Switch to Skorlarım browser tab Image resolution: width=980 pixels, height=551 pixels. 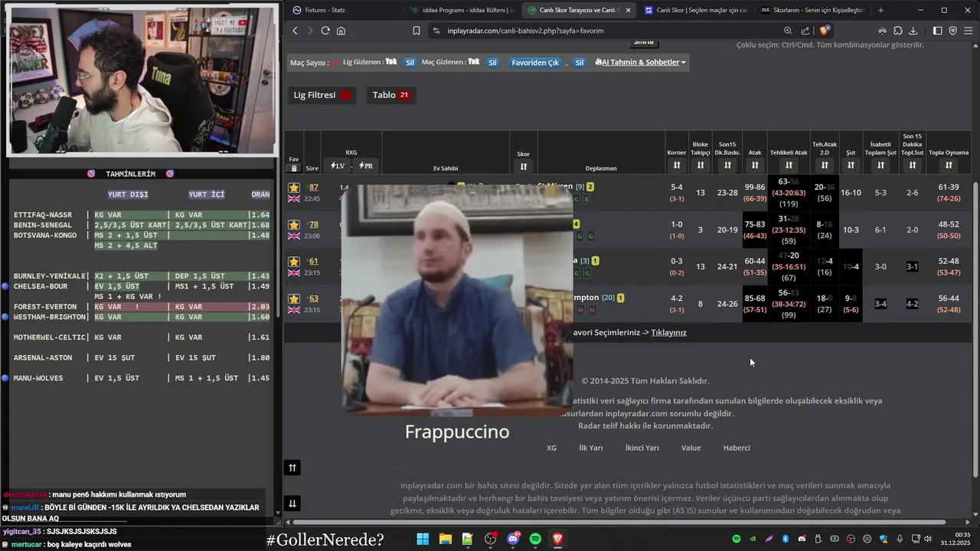(812, 10)
